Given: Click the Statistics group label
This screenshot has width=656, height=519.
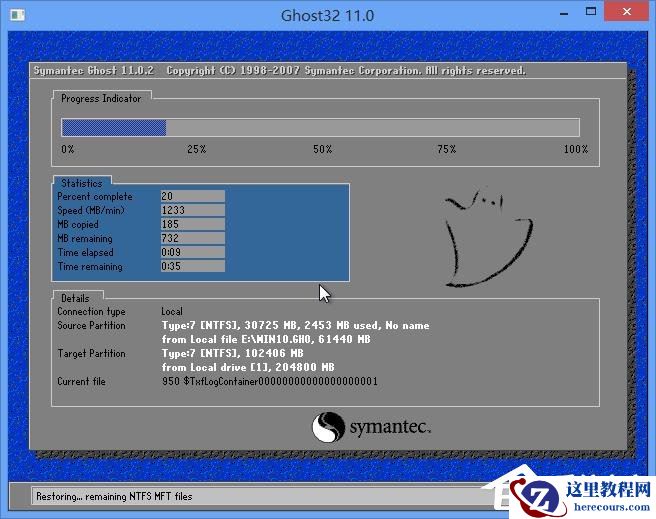Looking at the screenshot, I should click(82, 183).
